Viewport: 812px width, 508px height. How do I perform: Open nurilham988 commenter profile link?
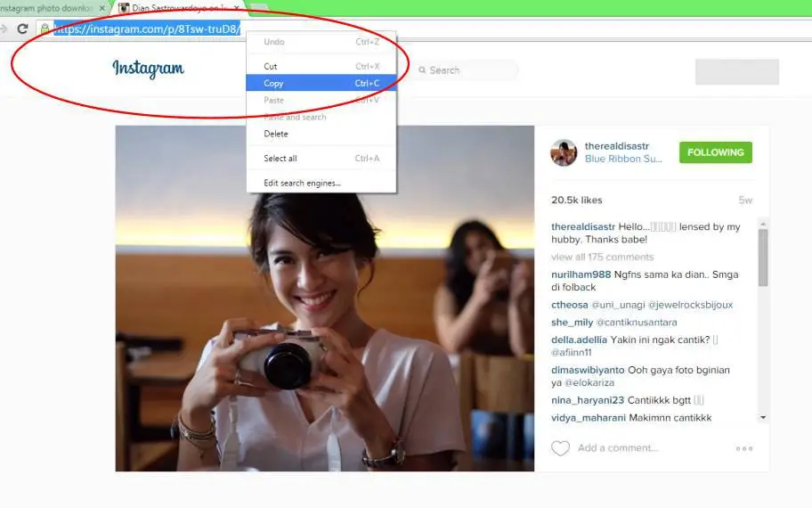pyautogui.click(x=581, y=274)
